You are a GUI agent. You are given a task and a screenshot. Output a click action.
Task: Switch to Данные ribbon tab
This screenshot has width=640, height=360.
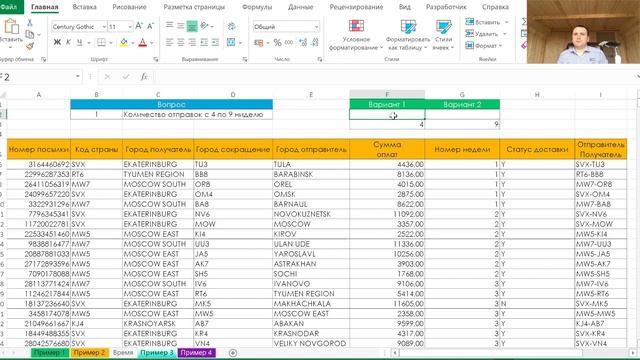tap(300, 7)
